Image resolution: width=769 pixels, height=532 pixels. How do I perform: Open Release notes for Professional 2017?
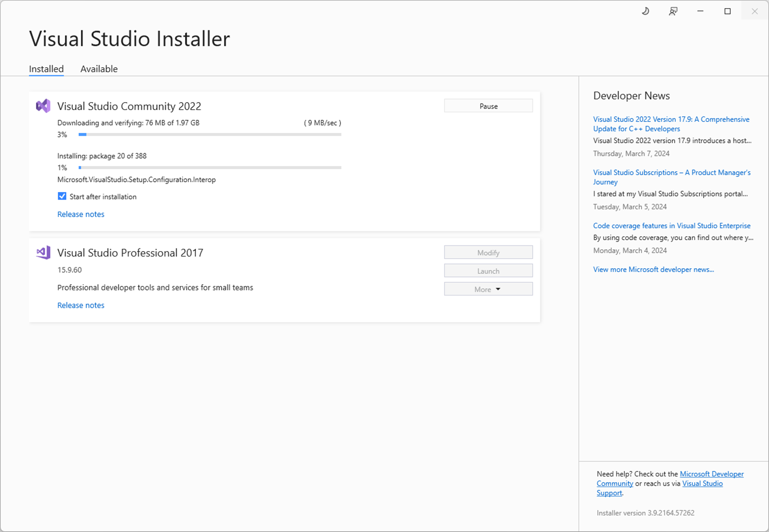81,305
